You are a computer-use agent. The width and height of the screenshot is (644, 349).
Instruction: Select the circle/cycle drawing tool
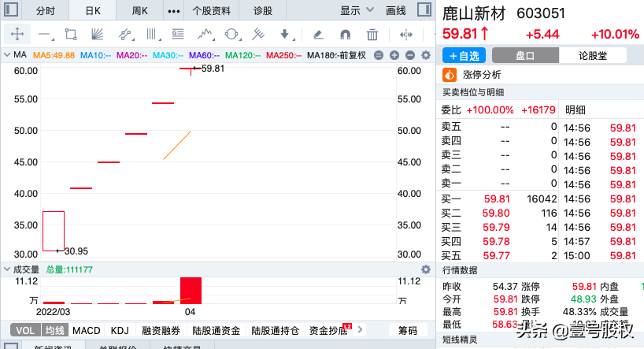[232, 34]
